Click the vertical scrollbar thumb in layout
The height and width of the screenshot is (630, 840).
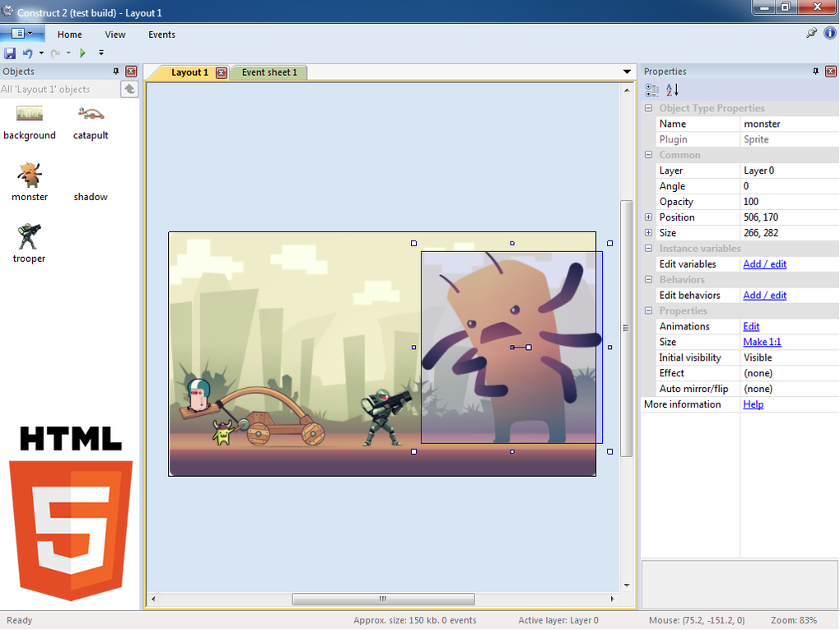[x=626, y=328]
